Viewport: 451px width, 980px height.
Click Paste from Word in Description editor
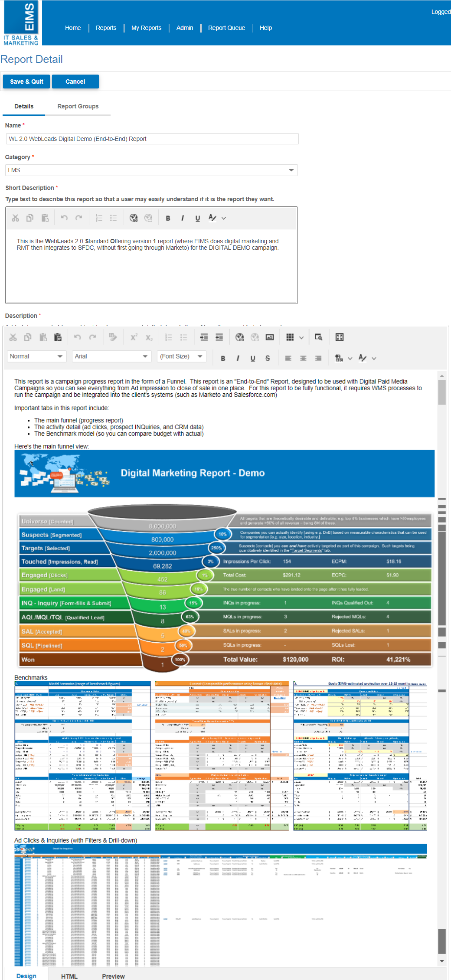coord(58,337)
